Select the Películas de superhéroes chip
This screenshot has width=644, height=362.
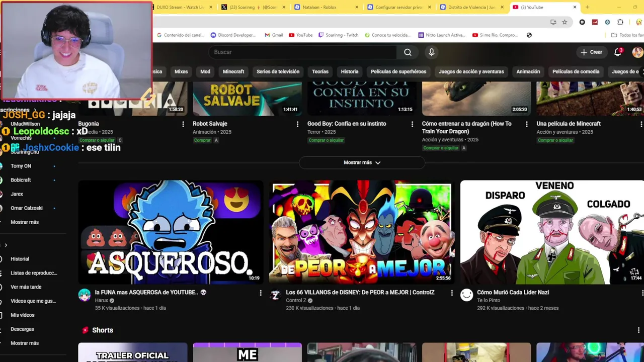398,71
